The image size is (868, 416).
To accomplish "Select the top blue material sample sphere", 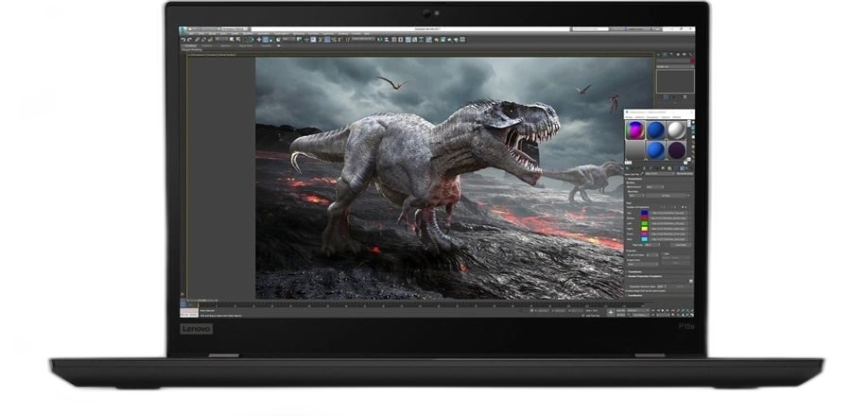I will click(x=656, y=130).
